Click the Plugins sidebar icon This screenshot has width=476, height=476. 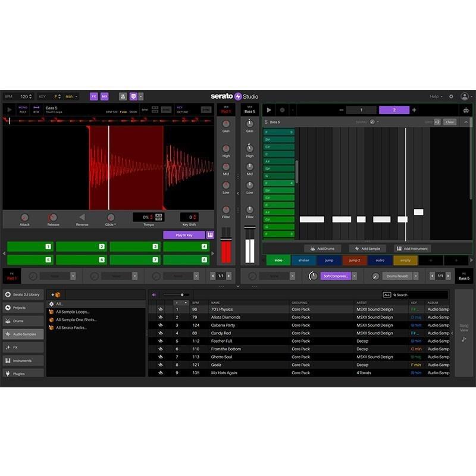click(x=21, y=374)
